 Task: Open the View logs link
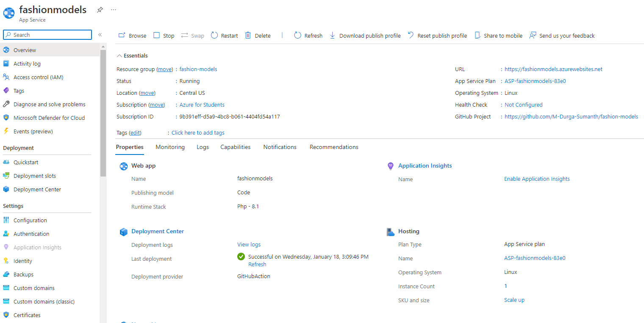pos(249,245)
